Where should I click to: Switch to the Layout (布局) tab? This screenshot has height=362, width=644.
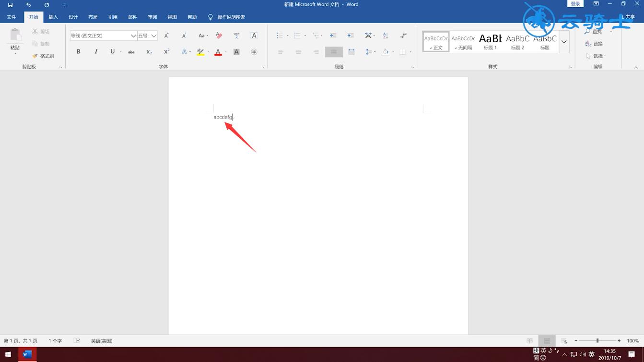pyautogui.click(x=93, y=17)
